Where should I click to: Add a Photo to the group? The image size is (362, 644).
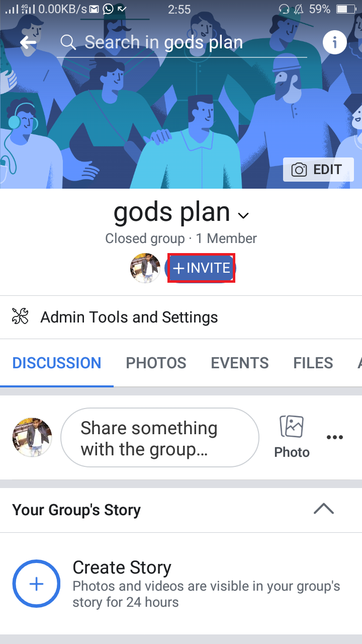(292, 437)
